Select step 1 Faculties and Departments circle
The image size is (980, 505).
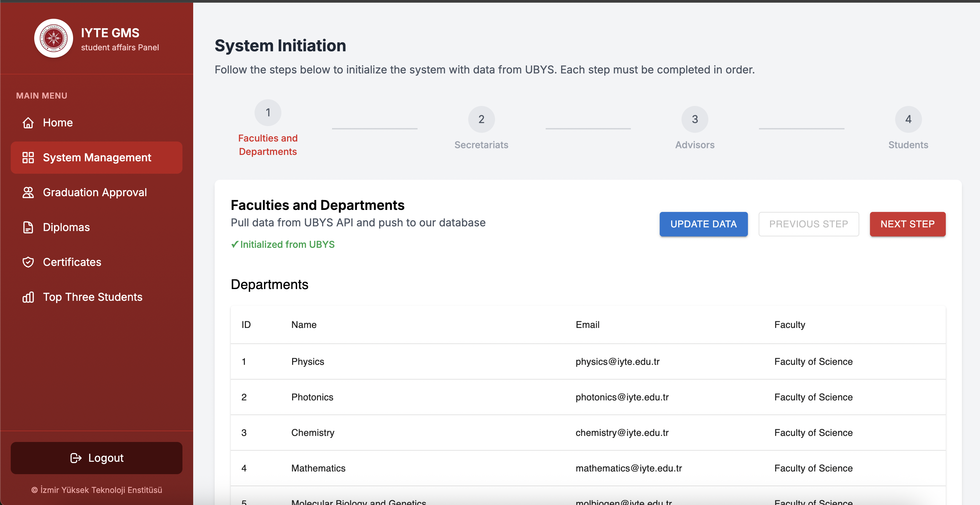pos(268,113)
